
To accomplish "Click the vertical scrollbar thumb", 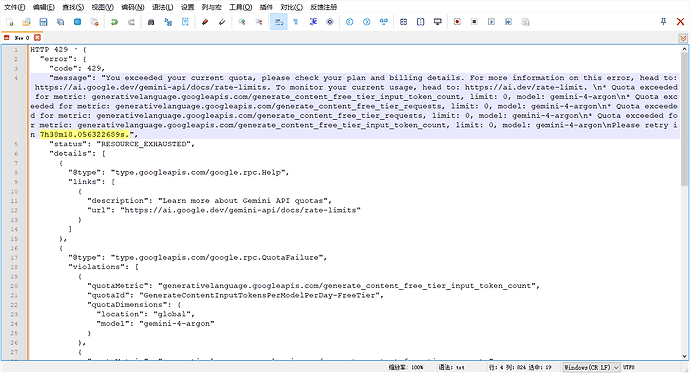I will click(x=685, y=119).
